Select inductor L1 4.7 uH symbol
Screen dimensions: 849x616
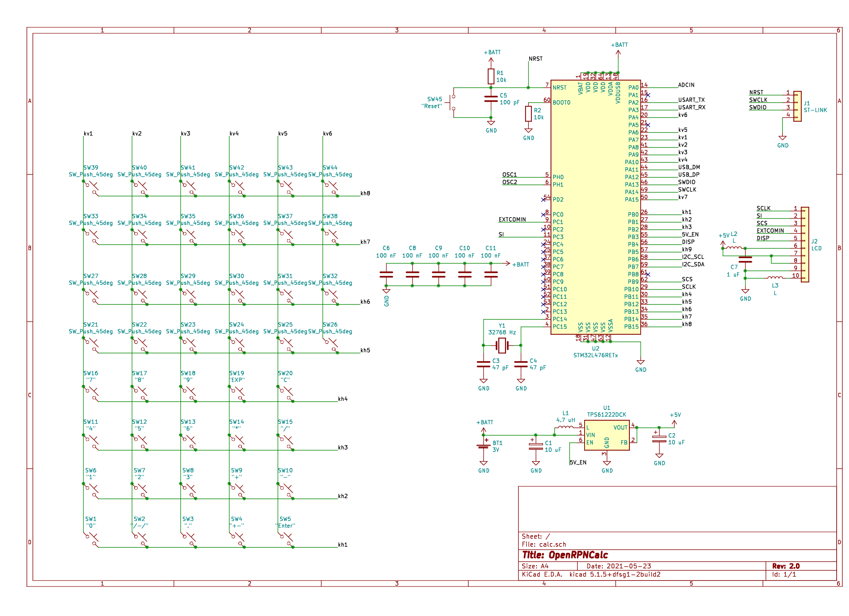[x=566, y=427]
